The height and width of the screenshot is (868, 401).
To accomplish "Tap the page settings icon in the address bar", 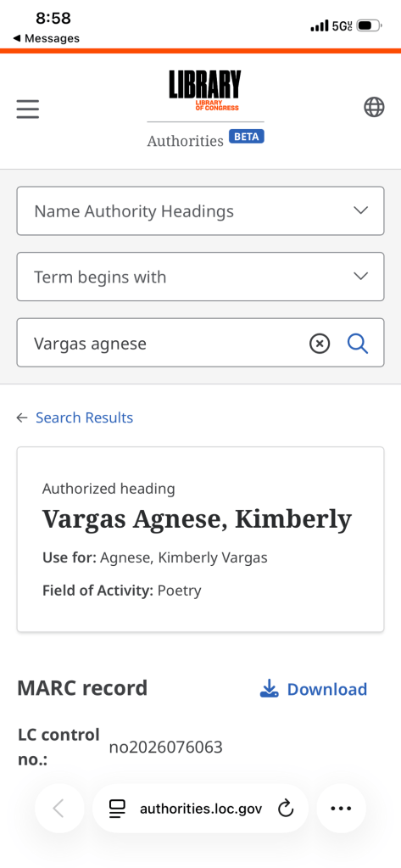I will click(117, 809).
